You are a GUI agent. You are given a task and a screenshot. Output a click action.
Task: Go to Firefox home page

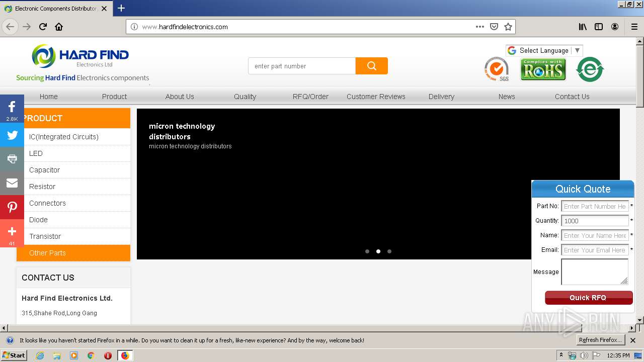coord(59,27)
